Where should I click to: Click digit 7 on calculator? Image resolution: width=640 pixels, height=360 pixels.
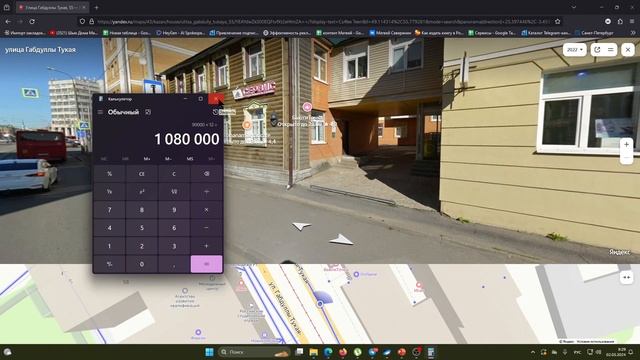pos(109,210)
